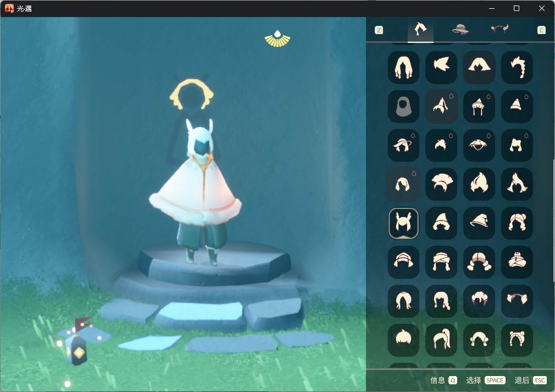The height and width of the screenshot is (392, 555).
Task: Click the equipped rabbit-ear hairstyle
Action: click(403, 223)
